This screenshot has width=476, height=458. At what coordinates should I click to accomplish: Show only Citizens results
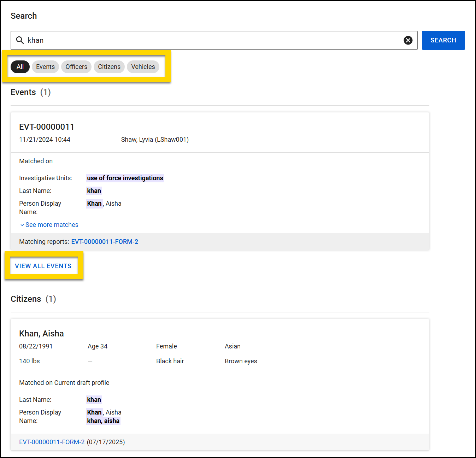tap(109, 66)
